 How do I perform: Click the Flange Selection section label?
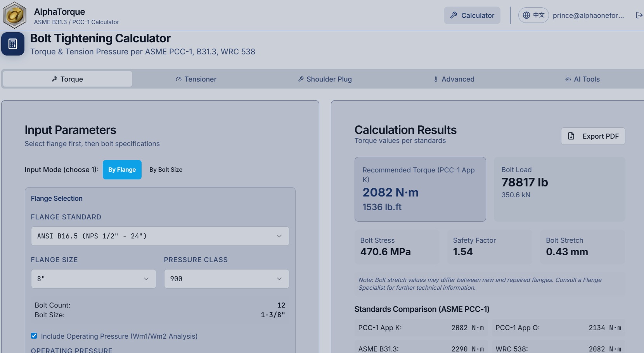click(x=57, y=198)
